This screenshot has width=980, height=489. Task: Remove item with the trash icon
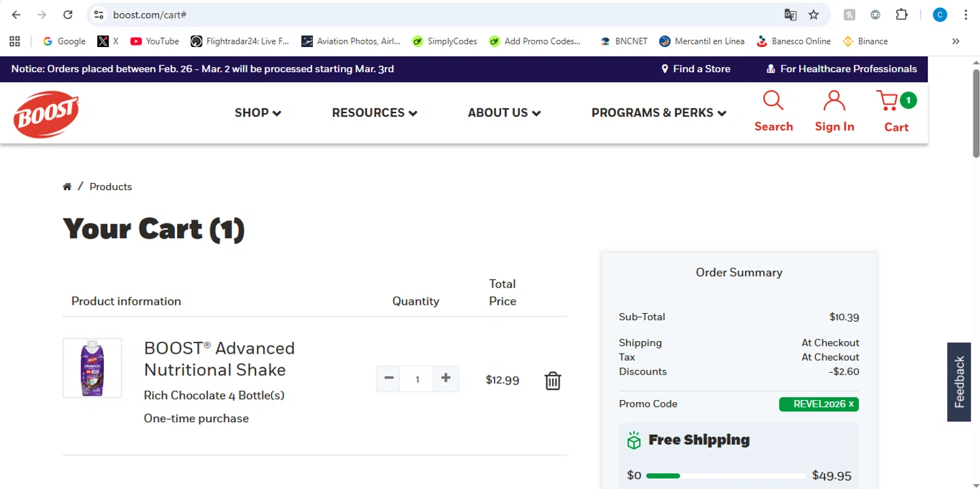coord(553,380)
